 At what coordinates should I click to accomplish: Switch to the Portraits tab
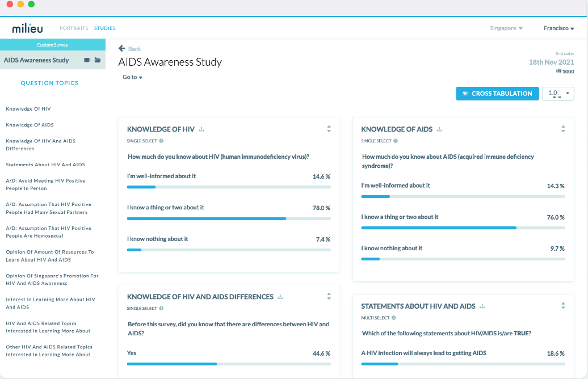[74, 28]
